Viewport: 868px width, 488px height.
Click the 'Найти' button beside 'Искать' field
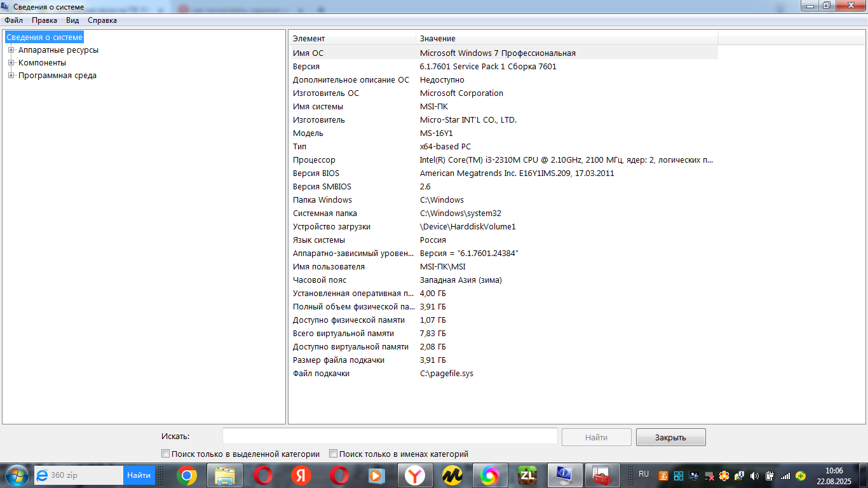click(x=597, y=437)
